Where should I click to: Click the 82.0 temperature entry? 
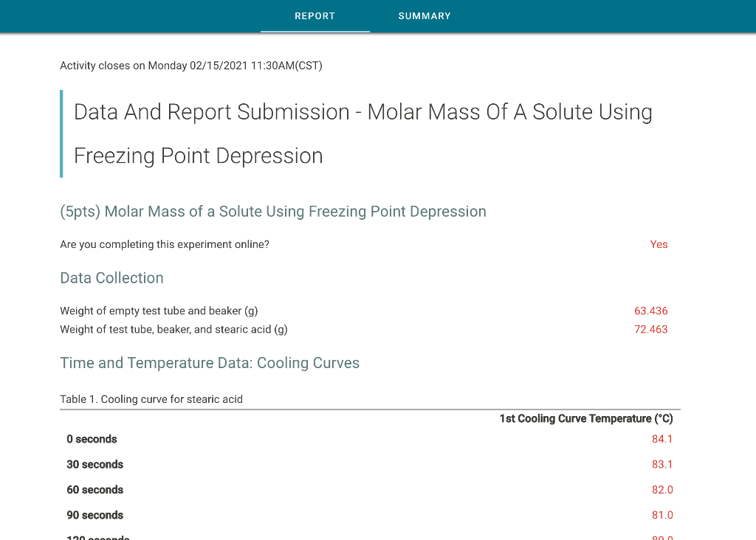pyautogui.click(x=662, y=489)
